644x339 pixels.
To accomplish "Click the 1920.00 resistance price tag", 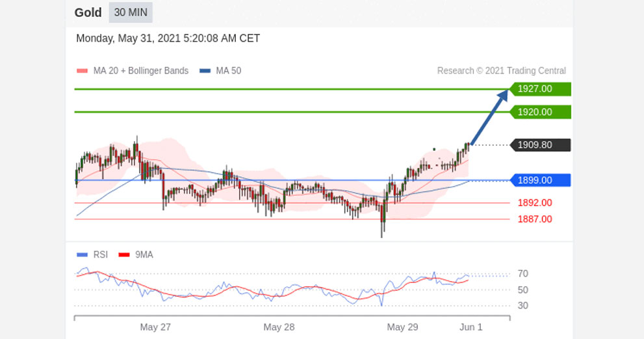I will [x=539, y=112].
